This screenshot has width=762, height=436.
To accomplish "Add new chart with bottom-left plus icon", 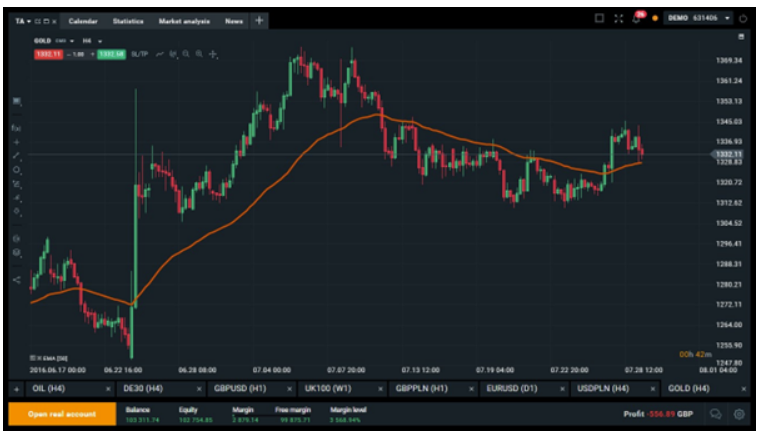I will pos(16,389).
